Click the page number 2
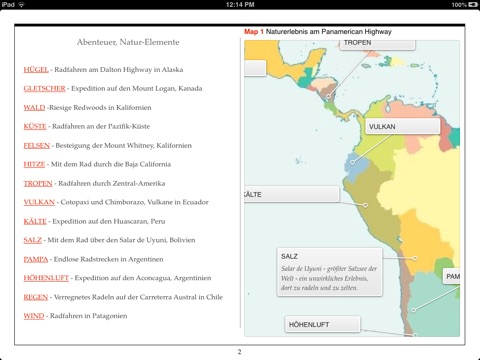Viewport: 480px width, 360px height. (239, 352)
